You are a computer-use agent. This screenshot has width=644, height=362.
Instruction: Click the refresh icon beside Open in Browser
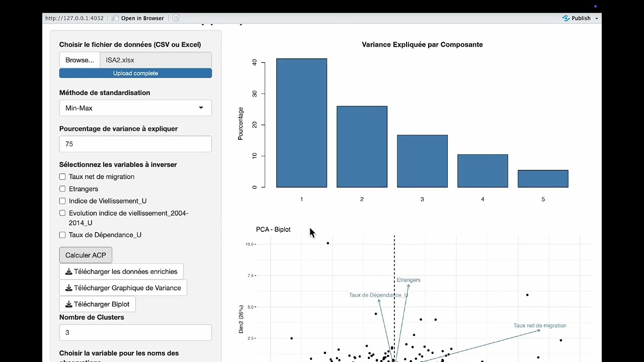(176, 18)
